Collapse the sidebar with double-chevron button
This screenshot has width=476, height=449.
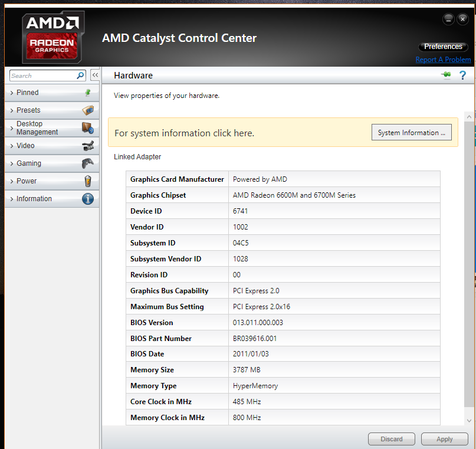coord(95,75)
